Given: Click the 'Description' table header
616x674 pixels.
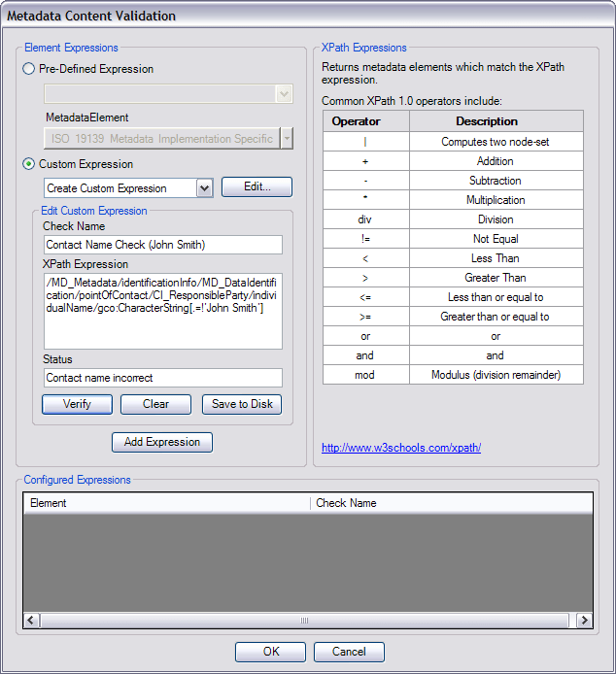Looking at the screenshot, I should pyautogui.click(x=496, y=121).
